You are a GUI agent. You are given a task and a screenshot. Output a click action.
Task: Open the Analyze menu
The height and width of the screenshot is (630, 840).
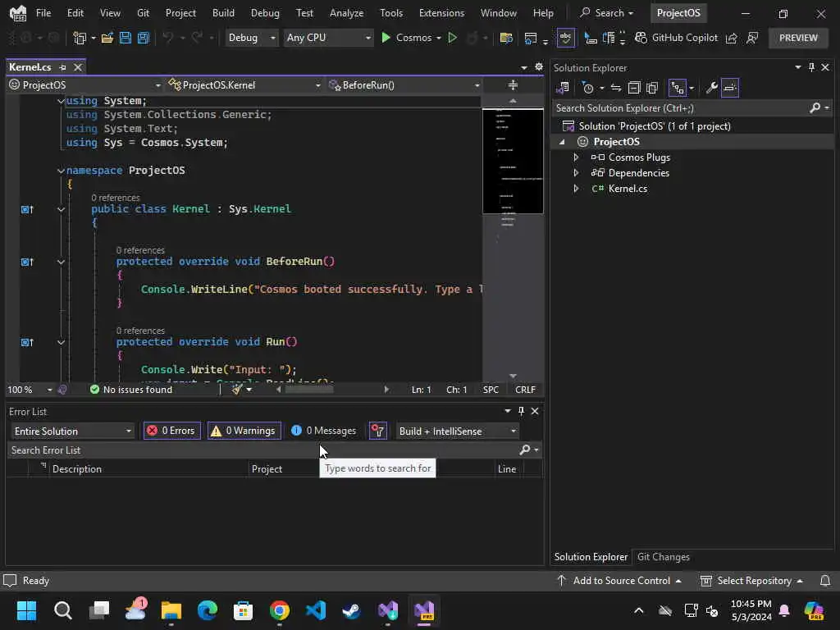(347, 13)
